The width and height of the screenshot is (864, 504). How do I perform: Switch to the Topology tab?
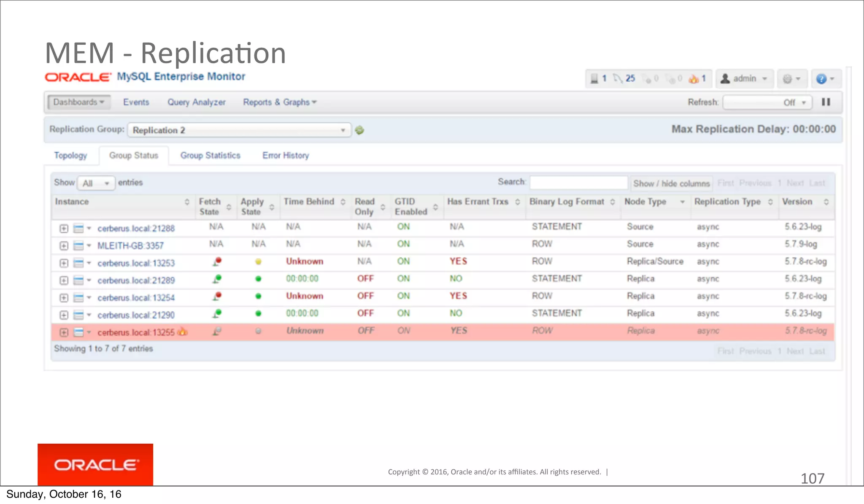tap(70, 156)
